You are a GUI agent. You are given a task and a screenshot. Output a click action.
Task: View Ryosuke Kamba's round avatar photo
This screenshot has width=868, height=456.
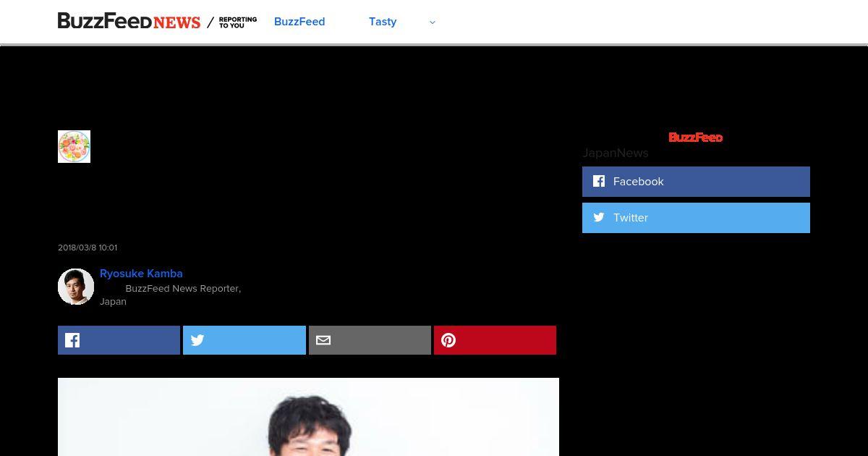(x=76, y=287)
